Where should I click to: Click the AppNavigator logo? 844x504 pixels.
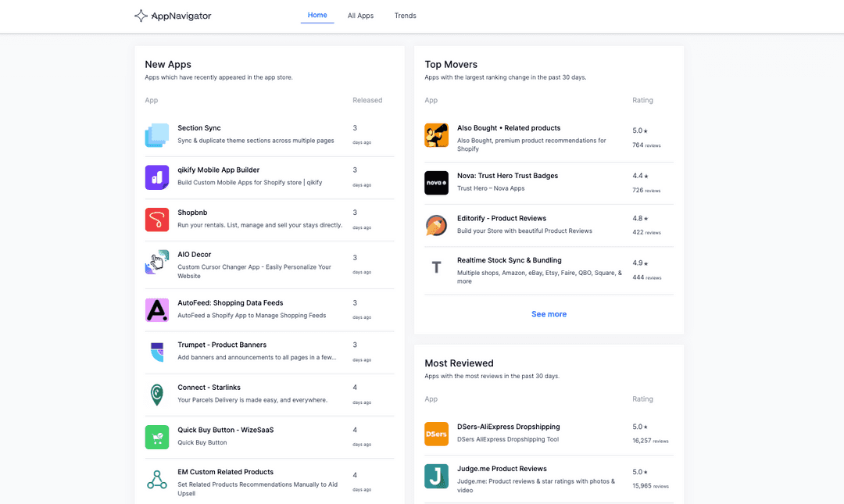coord(172,15)
